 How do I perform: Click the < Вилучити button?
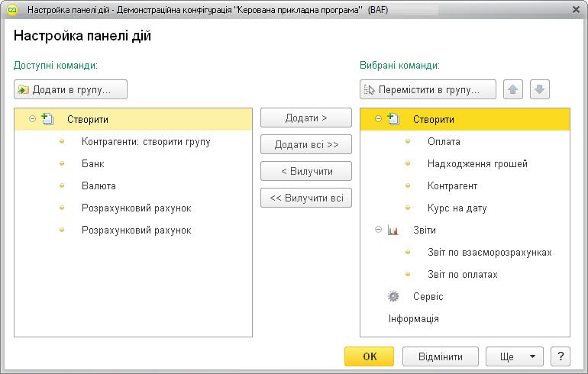coord(306,171)
